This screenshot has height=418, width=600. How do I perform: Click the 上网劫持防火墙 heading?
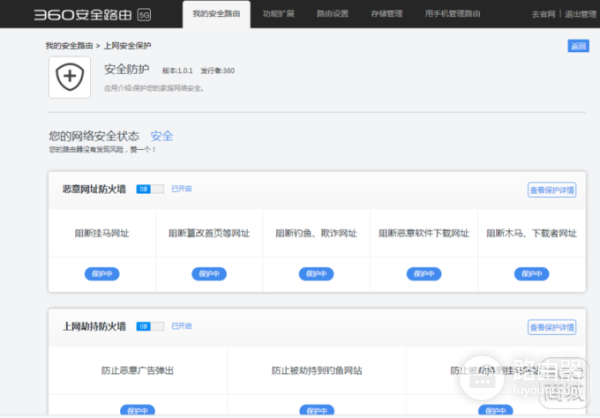pyautogui.click(x=94, y=326)
